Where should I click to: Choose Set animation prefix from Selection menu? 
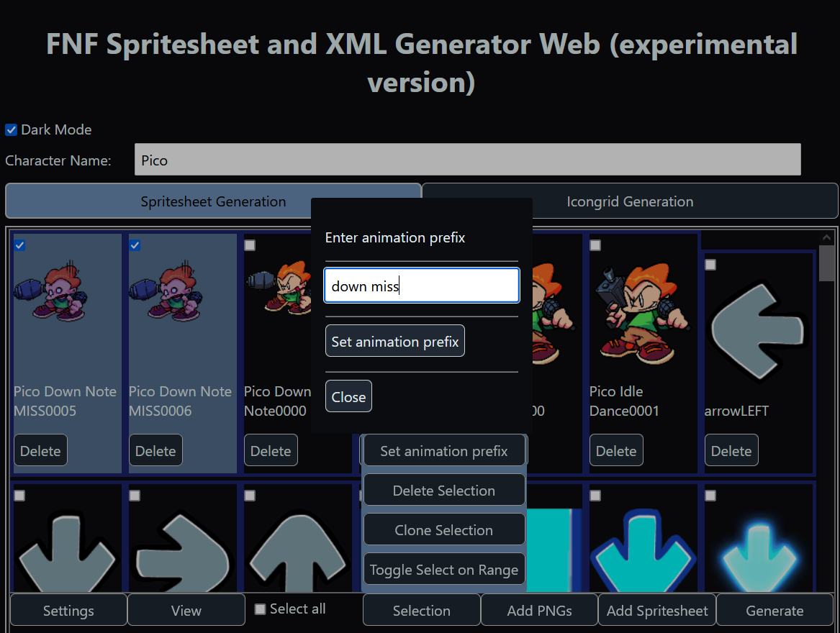[x=444, y=450]
